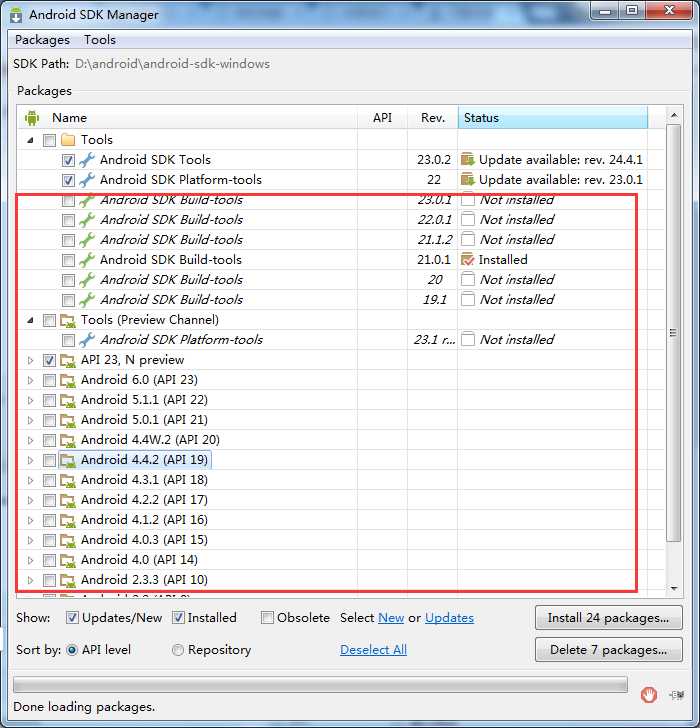Click the wrench icon for Android SDK Platform-tools rev 22
Viewport: 700px width, 728px height.
click(87, 180)
